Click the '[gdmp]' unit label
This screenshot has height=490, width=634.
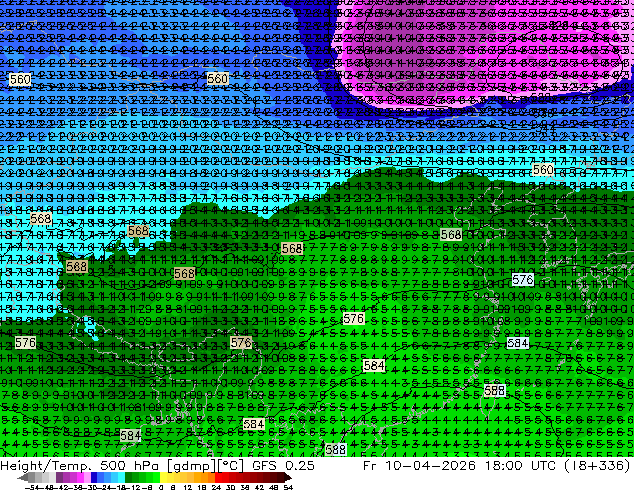[x=191, y=465]
